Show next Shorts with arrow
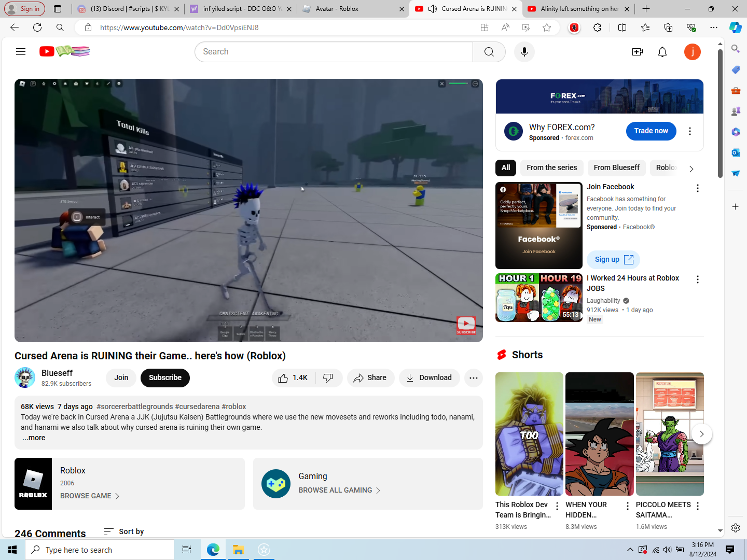 (702, 434)
